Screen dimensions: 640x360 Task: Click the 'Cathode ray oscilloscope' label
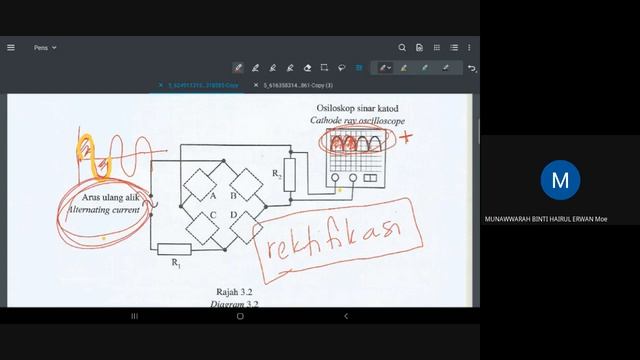tap(357, 120)
